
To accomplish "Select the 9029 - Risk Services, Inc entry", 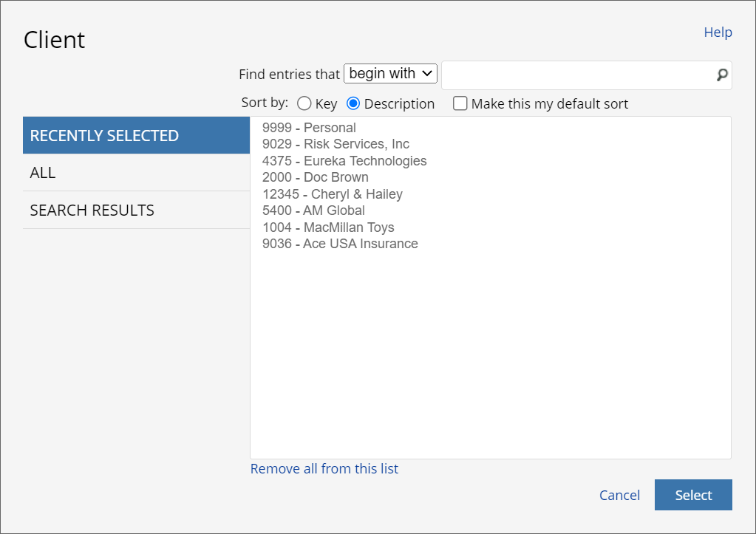I will point(336,143).
